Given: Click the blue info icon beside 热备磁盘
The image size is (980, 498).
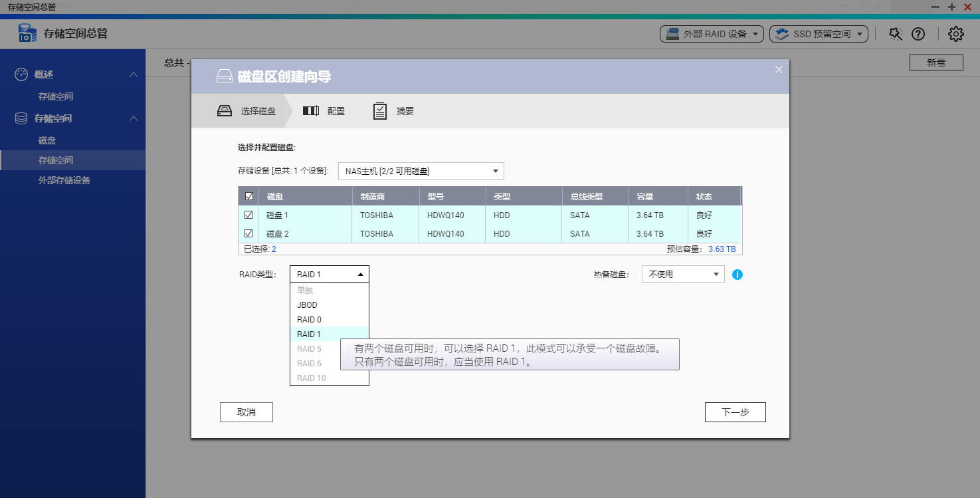Looking at the screenshot, I should pos(737,274).
